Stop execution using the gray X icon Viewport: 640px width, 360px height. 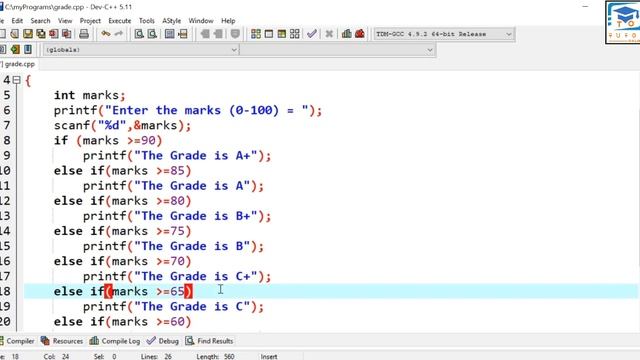tap(329, 34)
